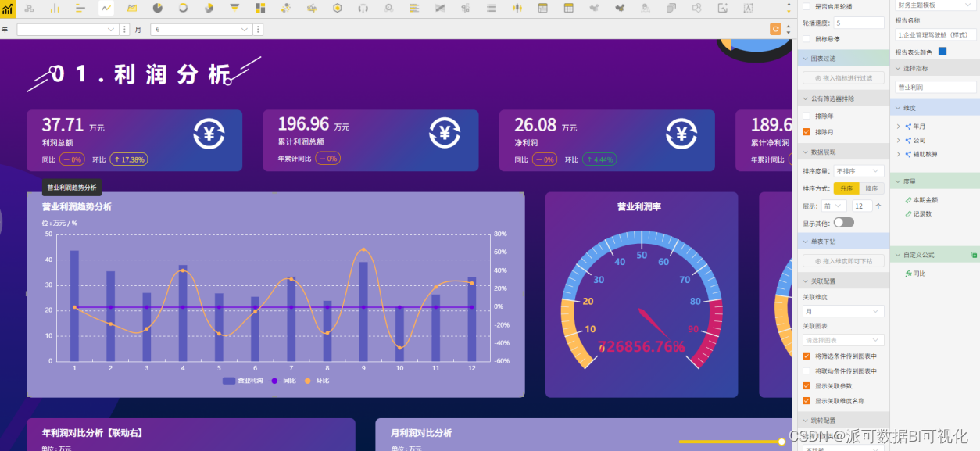The width and height of the screenshot is (980, 451).
Task: Select 升序 sort order button
Action: coord(846,189)
